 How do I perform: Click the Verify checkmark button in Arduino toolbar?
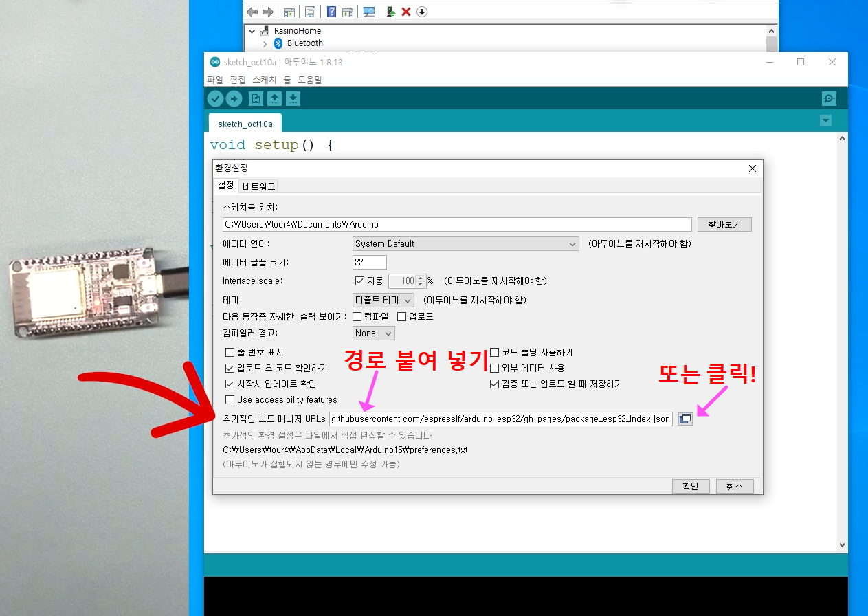click(216, 98)
